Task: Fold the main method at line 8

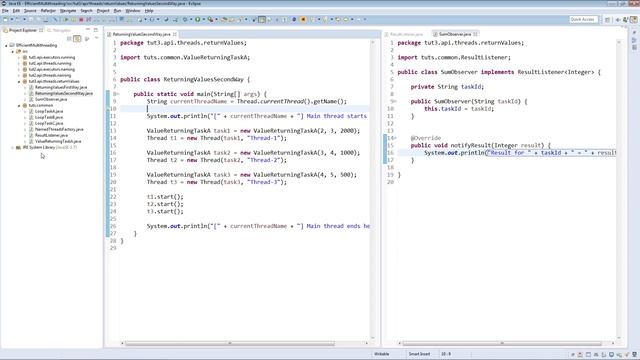Action: coord(118,94)
